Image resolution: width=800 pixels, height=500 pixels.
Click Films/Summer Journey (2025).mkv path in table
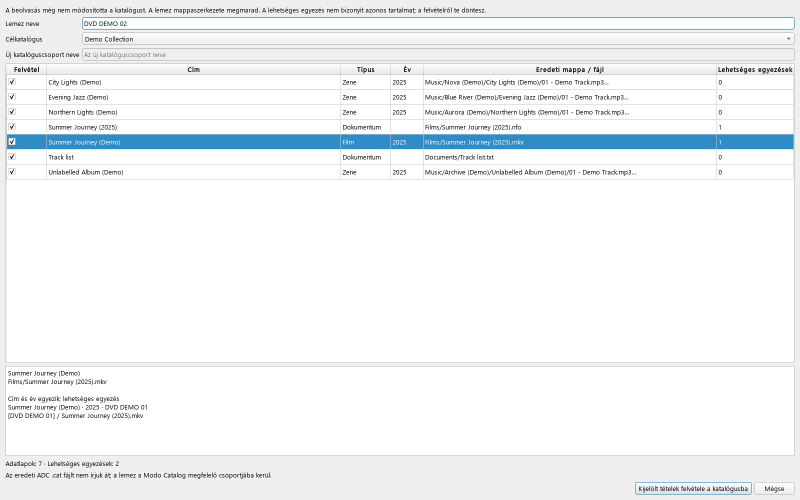tap(569, 142)
